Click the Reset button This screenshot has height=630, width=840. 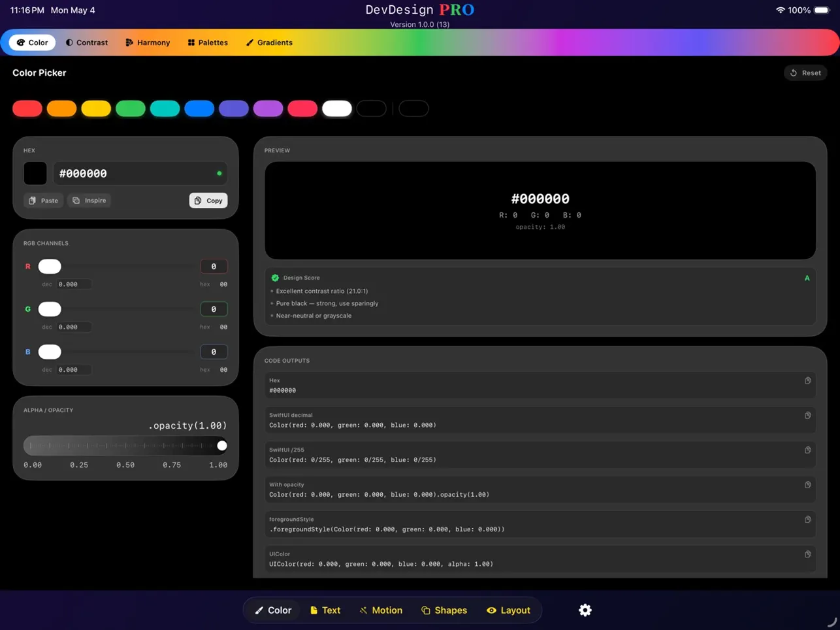click(x=805, y=73)
